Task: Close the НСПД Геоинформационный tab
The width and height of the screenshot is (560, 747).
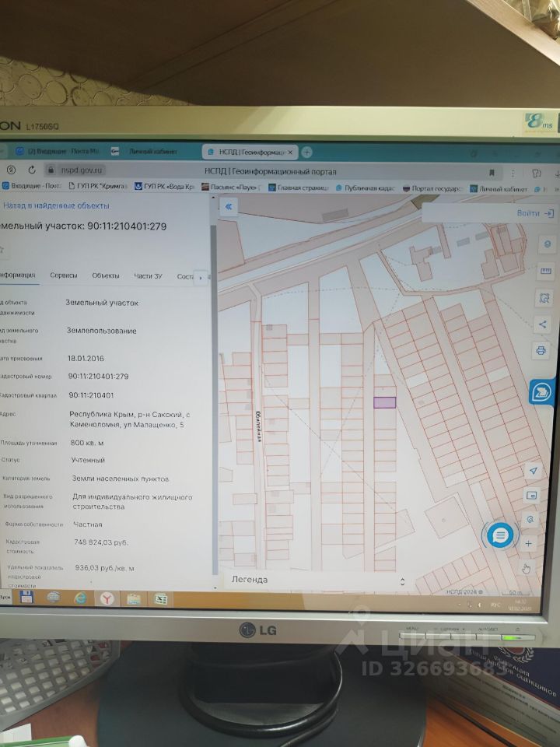Action: tap(290, 152)
